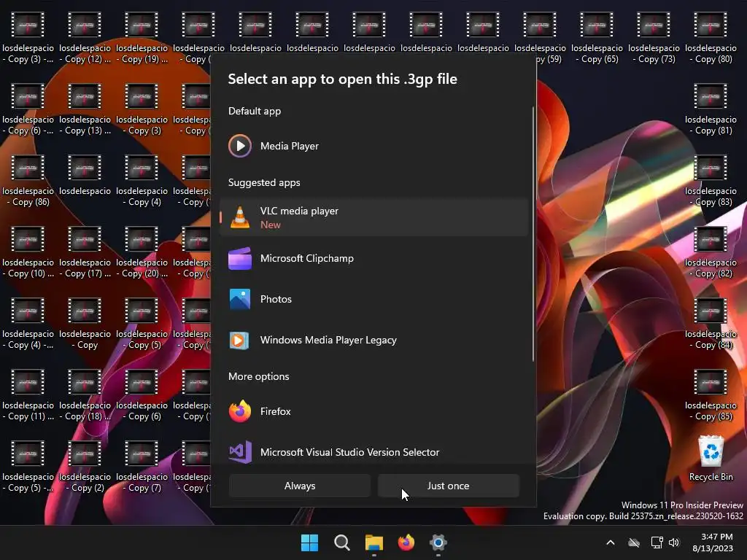Open Settings from the taskbar
This screenshot has height=560, width=747.
click(438, 542)
